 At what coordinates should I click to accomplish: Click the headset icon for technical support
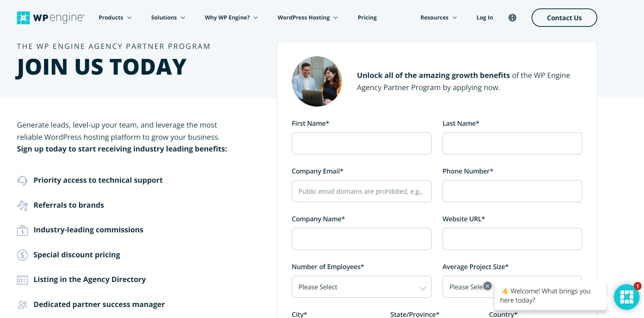point(22,181)
